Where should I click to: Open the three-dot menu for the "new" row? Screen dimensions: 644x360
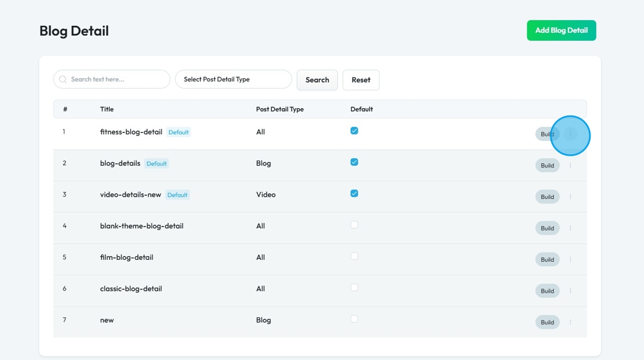click(570, 322)
